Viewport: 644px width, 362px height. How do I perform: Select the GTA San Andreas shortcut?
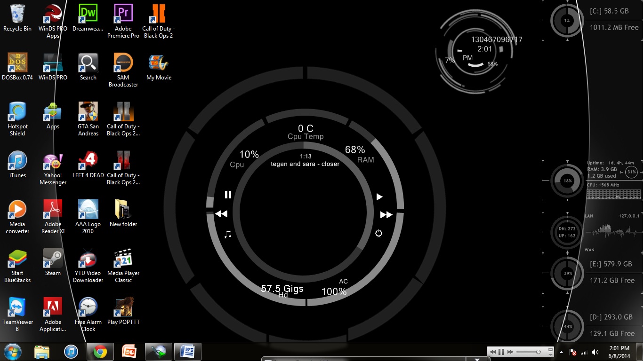click(88, 119)
